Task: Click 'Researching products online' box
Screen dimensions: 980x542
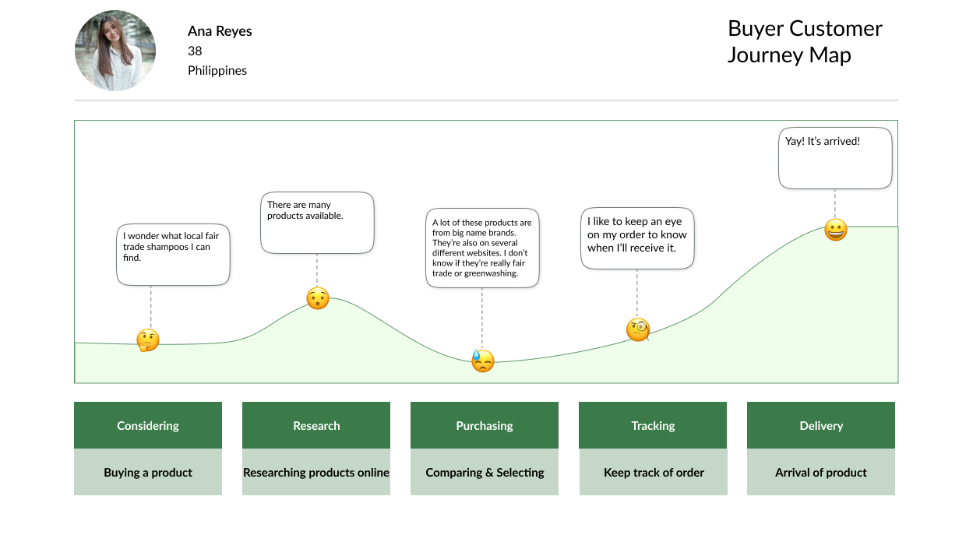Action: pos(316,472)
